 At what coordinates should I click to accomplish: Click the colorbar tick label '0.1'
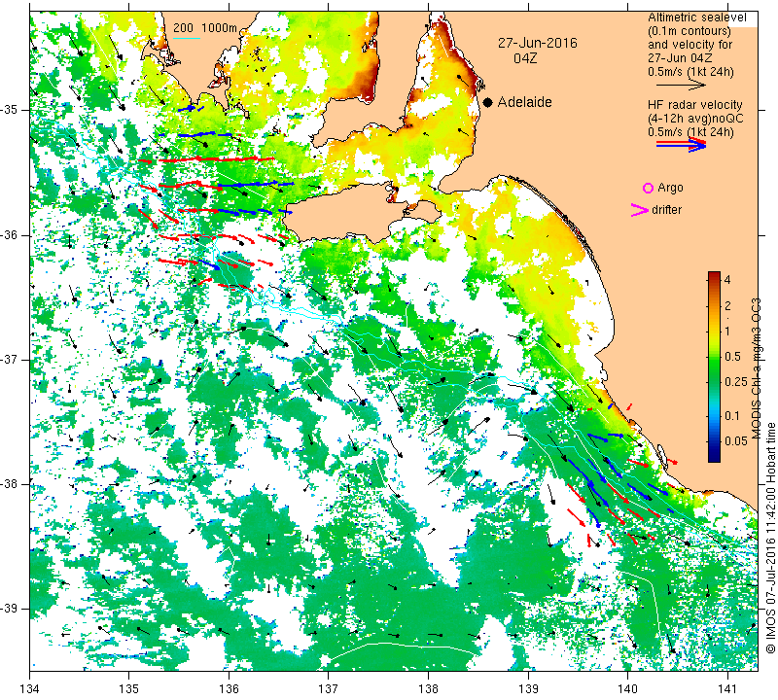(732, 416)
